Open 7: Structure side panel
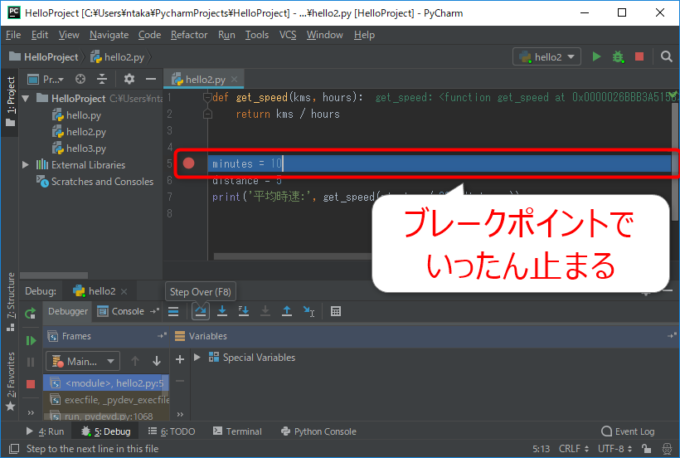 [x=11, y=302]
